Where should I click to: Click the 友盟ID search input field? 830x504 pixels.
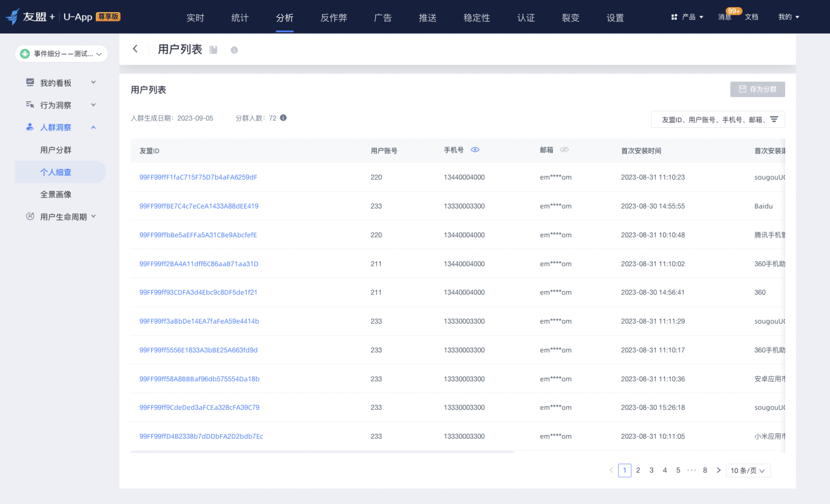tap(713, 119)
